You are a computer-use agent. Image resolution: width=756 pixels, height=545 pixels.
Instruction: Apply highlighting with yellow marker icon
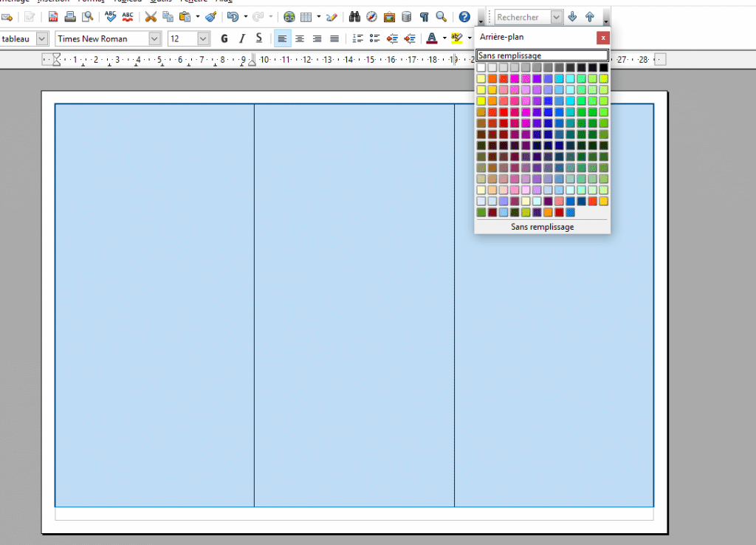click(x=456, y=38)
